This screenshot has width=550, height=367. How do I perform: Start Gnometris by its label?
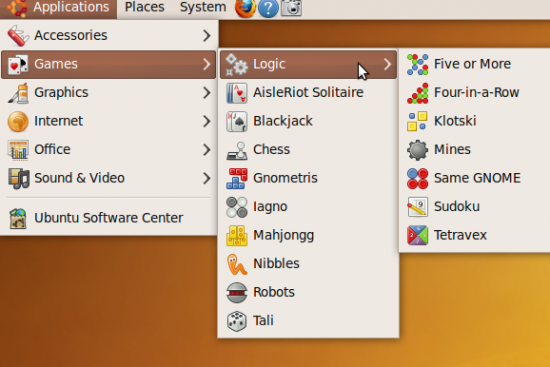[285, 178]
